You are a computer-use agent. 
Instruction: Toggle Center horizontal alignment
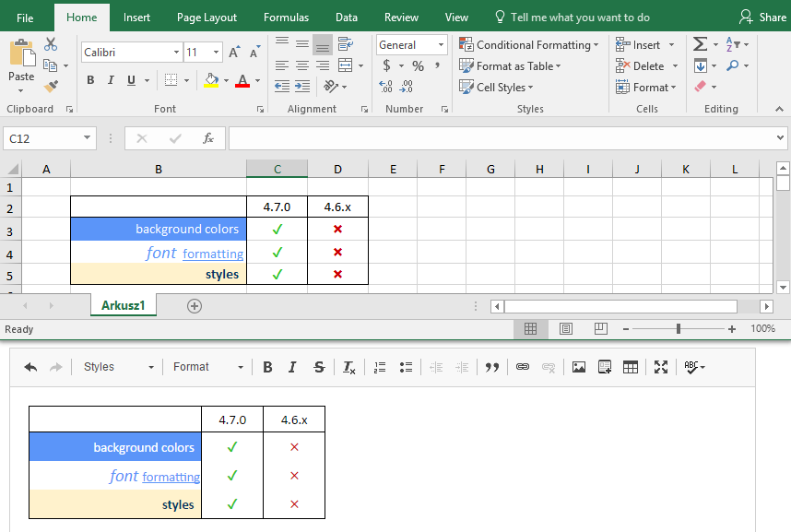click(x=302, y=65)
